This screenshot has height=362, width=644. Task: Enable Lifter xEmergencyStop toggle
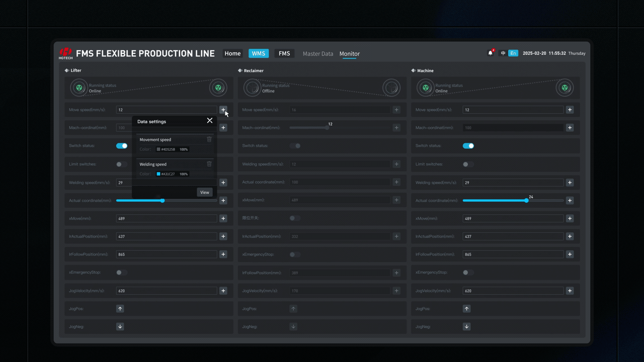122,273
